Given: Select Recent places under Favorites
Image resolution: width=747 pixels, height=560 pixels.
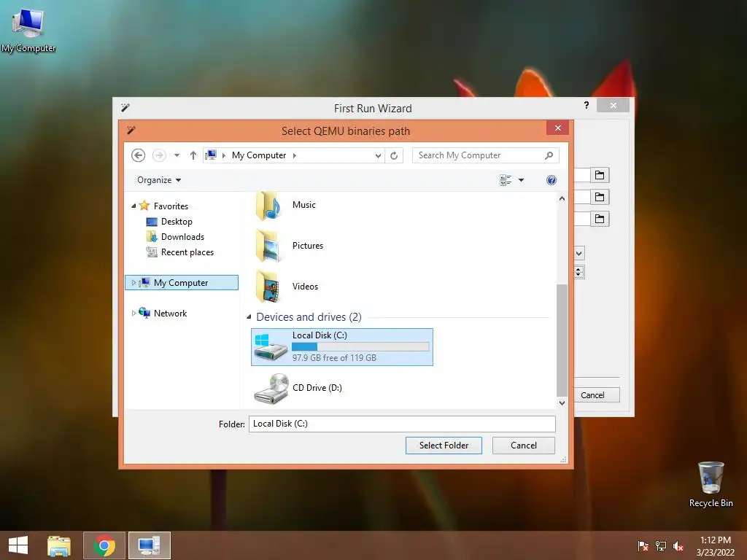Looking at the screenshot, I should click(187, 252).
